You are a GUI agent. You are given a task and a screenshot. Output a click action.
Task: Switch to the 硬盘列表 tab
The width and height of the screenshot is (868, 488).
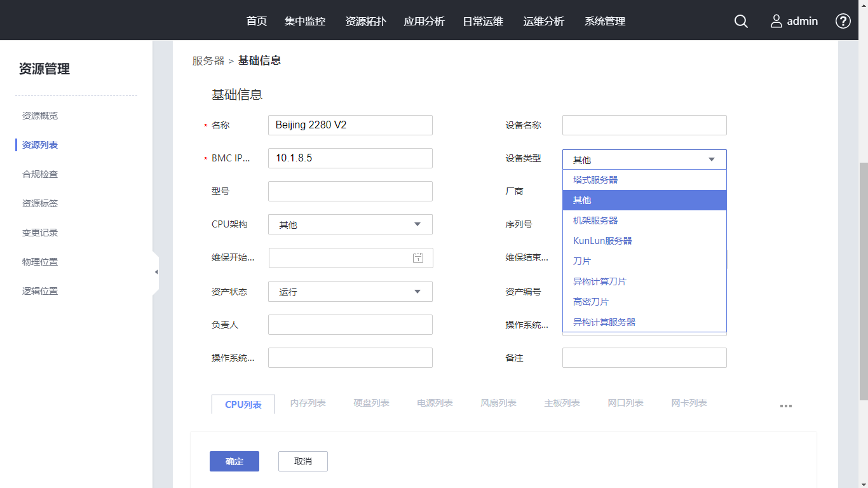(372, 403)
